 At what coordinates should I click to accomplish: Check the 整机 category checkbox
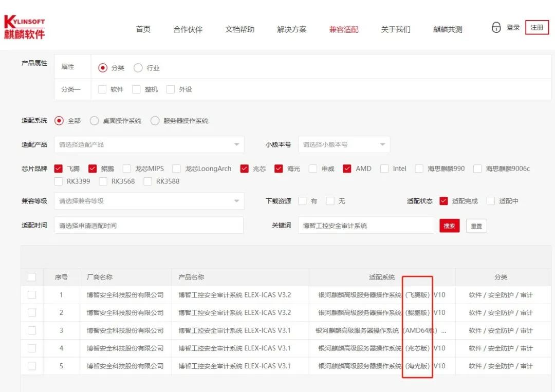click(136, 89)
